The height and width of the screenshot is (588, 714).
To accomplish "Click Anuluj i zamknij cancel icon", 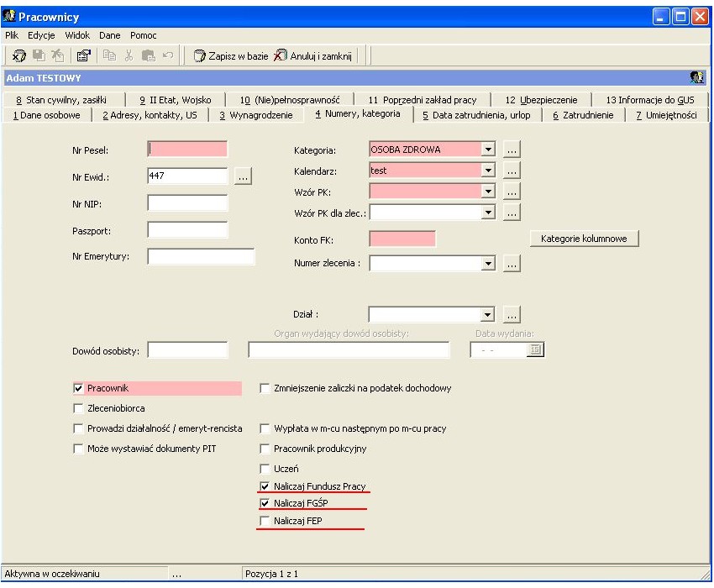I will pos(280,55).
